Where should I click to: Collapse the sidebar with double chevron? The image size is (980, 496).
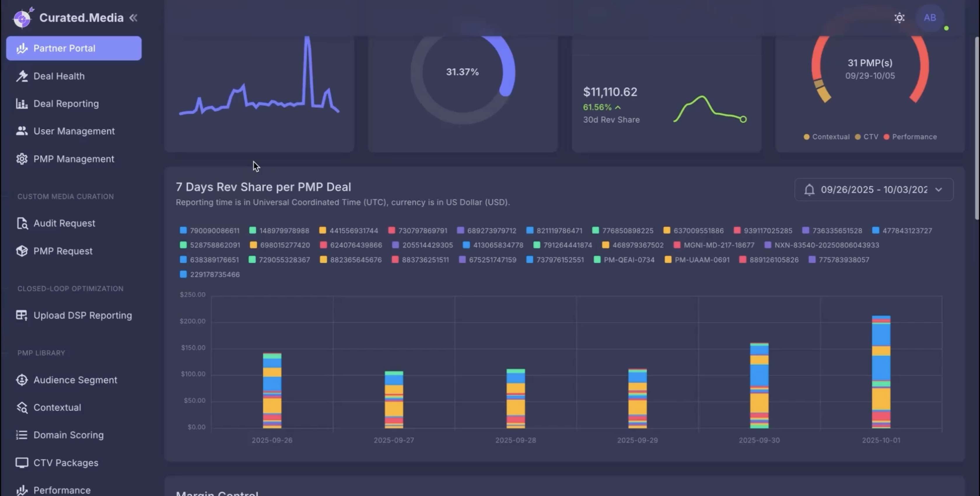pos(133,18)
